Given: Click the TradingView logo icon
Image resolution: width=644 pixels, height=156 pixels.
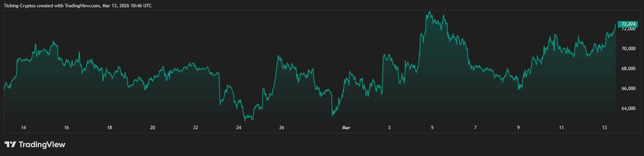Looking at the screenshot, I should (10, 145).
